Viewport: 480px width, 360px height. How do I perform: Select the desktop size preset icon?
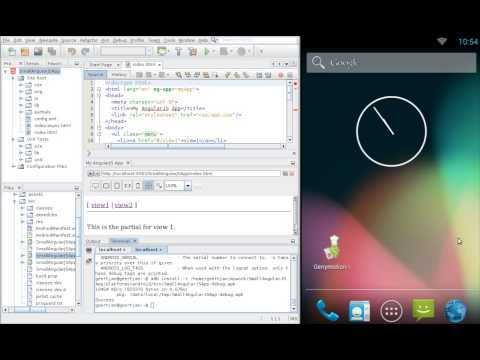click(95, 186)
